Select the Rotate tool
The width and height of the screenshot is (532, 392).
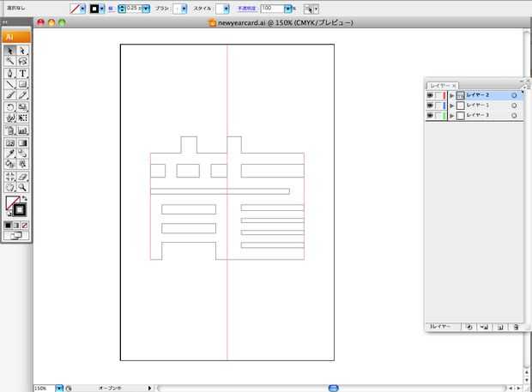[x=10, y=107]
